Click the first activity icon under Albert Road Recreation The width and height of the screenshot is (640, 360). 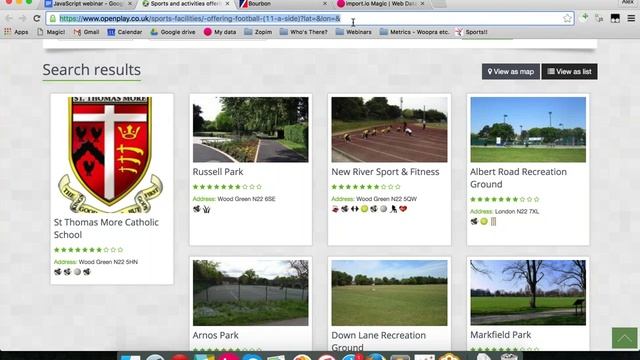(474, 222)
